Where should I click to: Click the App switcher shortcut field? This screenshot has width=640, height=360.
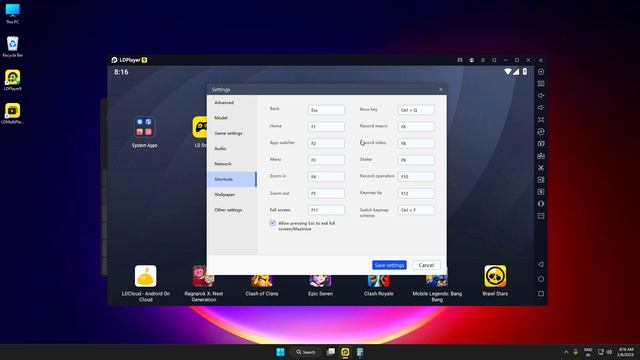326,143
